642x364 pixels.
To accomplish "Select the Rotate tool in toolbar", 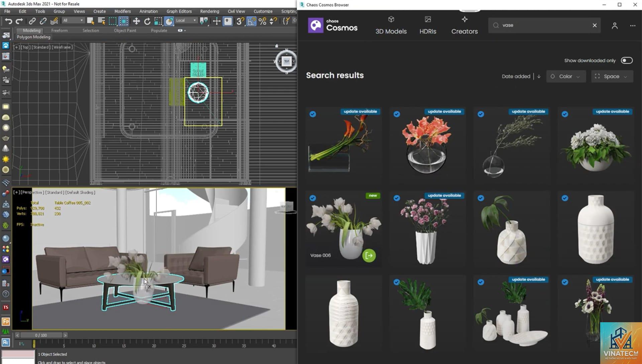I will tap(147, 21).
